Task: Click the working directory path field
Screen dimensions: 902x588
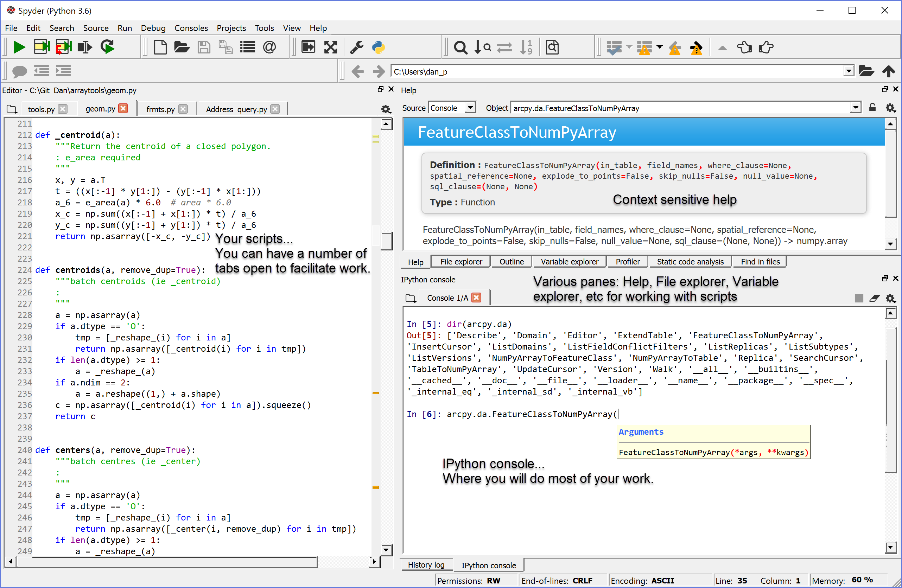Action: (617, 71)
